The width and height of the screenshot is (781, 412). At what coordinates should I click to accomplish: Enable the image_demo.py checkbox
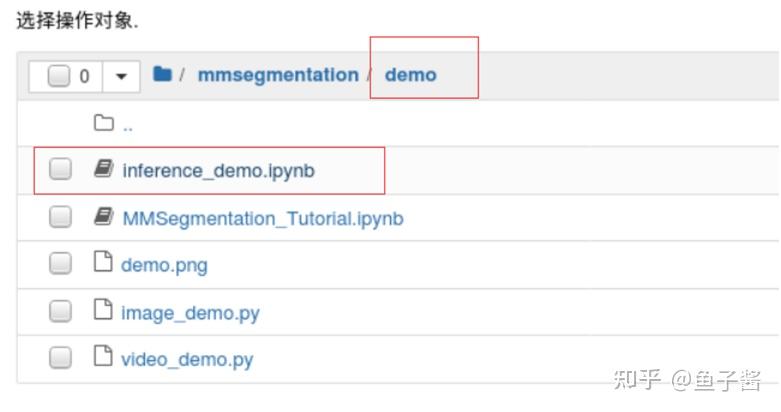pos(60,311)
